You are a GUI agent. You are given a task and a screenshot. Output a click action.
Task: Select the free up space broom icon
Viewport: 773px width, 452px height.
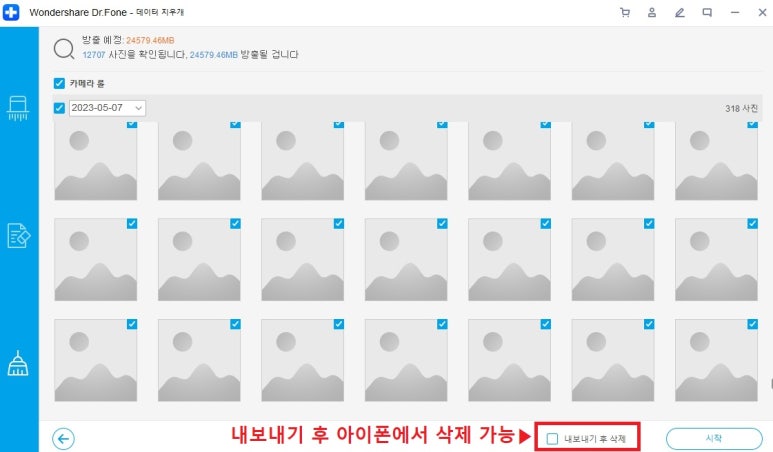18,363
